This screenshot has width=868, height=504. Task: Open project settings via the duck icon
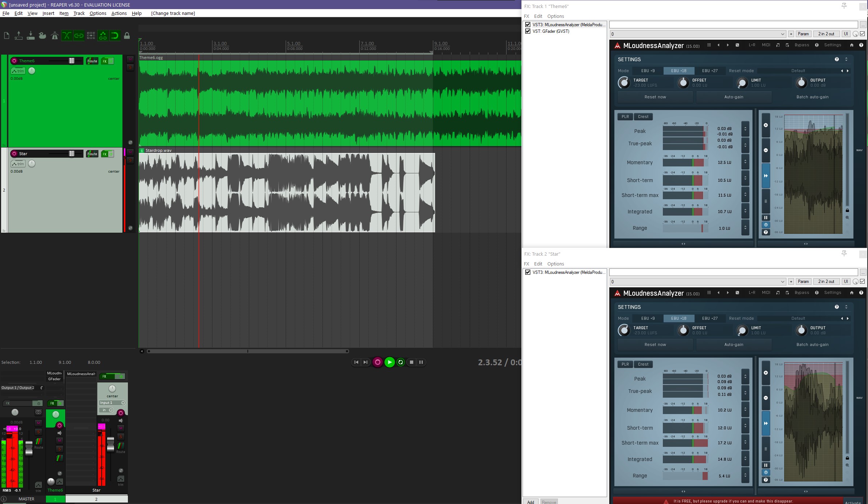(43, 36)
